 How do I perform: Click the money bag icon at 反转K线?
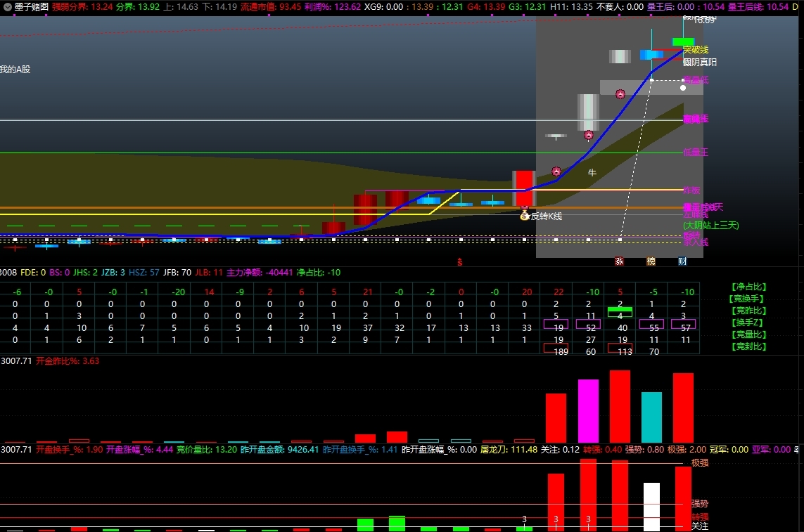[524, 216]
